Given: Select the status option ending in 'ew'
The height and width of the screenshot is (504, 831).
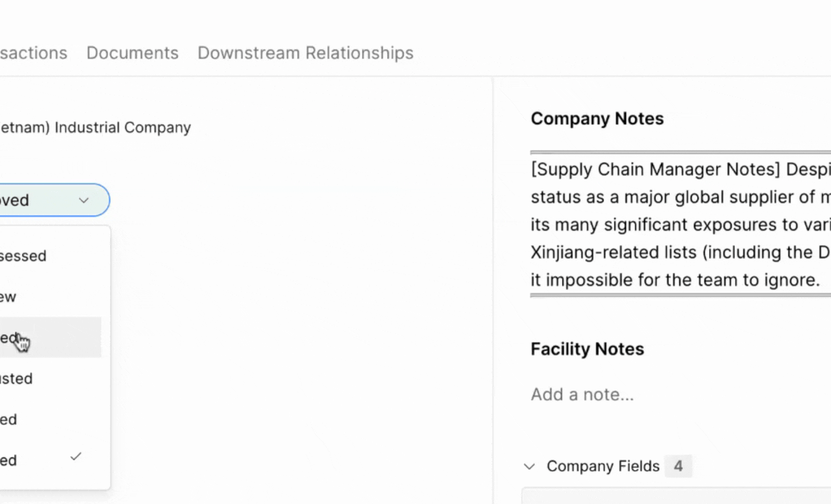Looking at the screenshot, I should (9, 296).
